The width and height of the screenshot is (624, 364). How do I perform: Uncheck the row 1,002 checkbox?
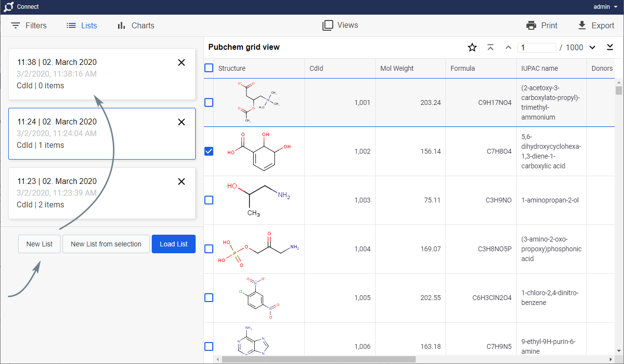(x=209, y=151)
